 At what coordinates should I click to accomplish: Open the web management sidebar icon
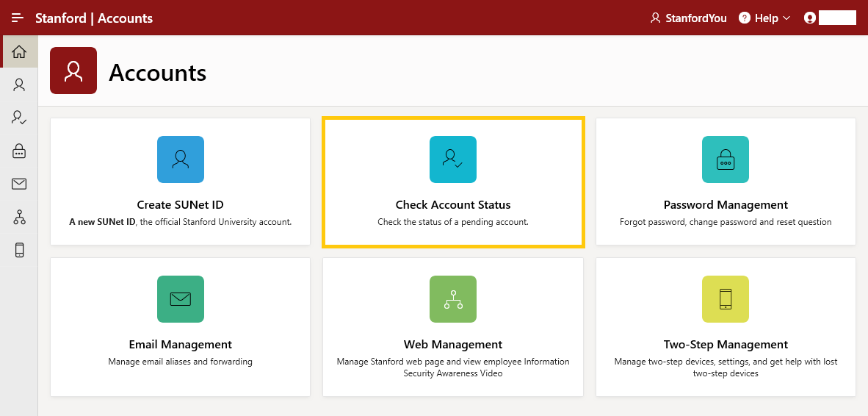tap(19, 217)
